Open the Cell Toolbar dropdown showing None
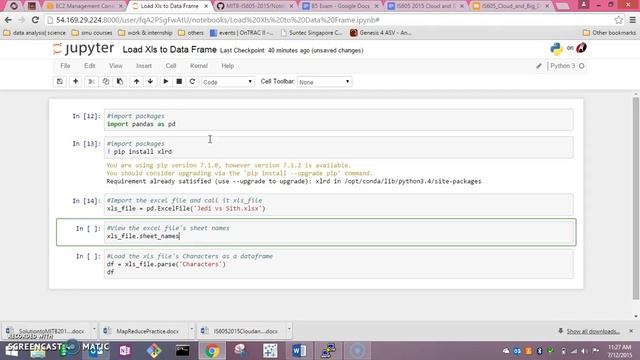The image size is (640, 360). (x=324, y=82)
